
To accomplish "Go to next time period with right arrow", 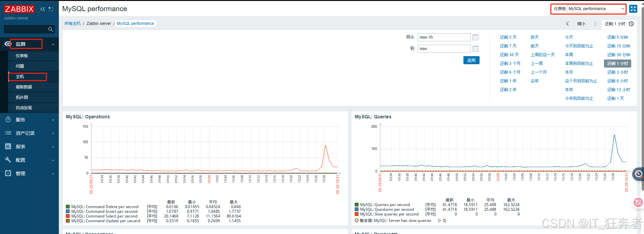I will 595,24.
